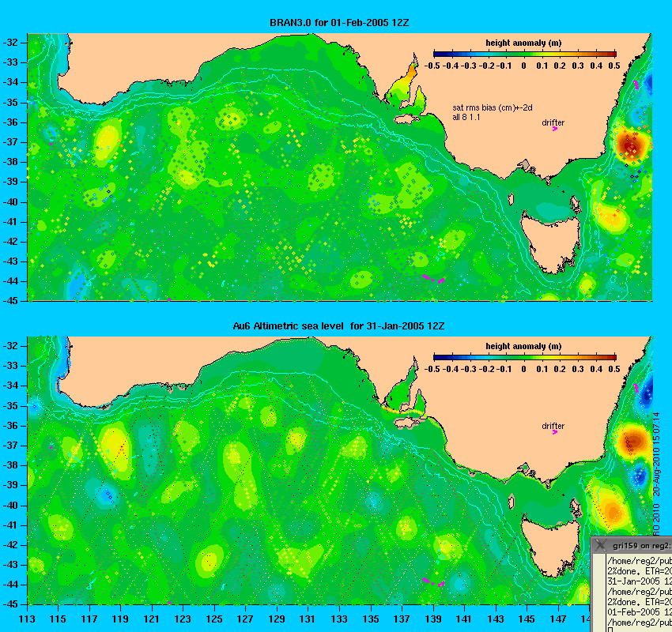The image size is (672, 632).
Task: Select the gri159 on reg2 terminal title bar
Action: (x=632, y=545)
